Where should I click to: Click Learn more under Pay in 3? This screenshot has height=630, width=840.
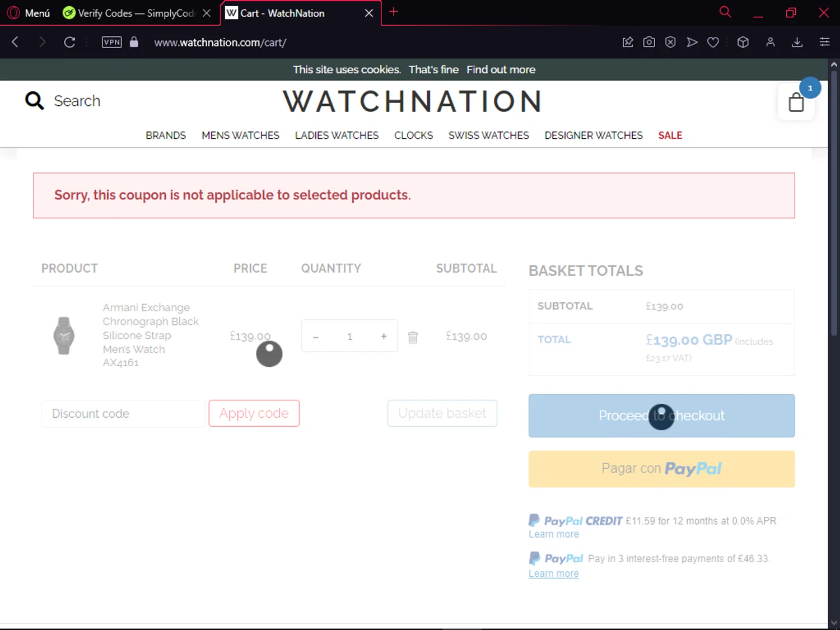click(x=553, y=573)
